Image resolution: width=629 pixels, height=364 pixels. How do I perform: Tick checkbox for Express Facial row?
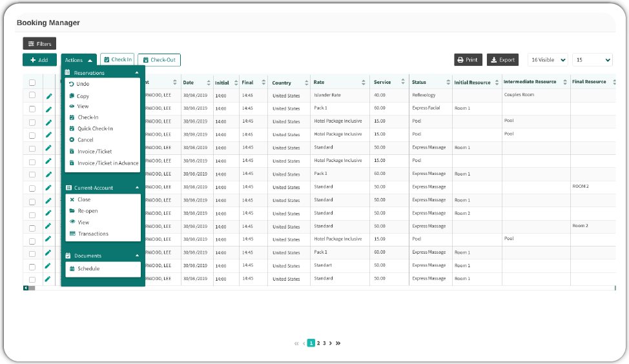[x=32, y=108]
